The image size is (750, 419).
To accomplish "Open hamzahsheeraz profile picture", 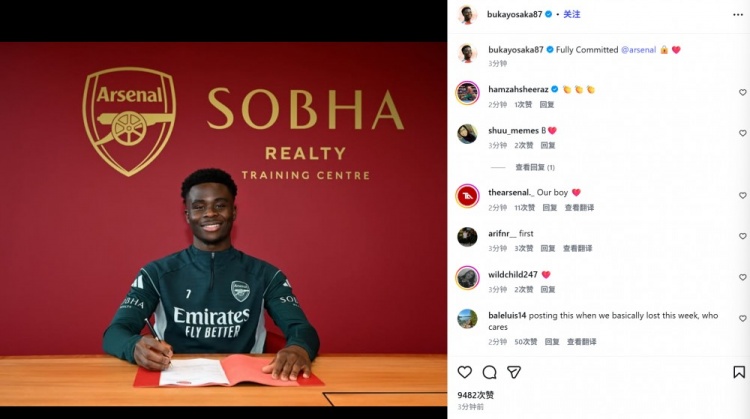I will tap(467, 93).
